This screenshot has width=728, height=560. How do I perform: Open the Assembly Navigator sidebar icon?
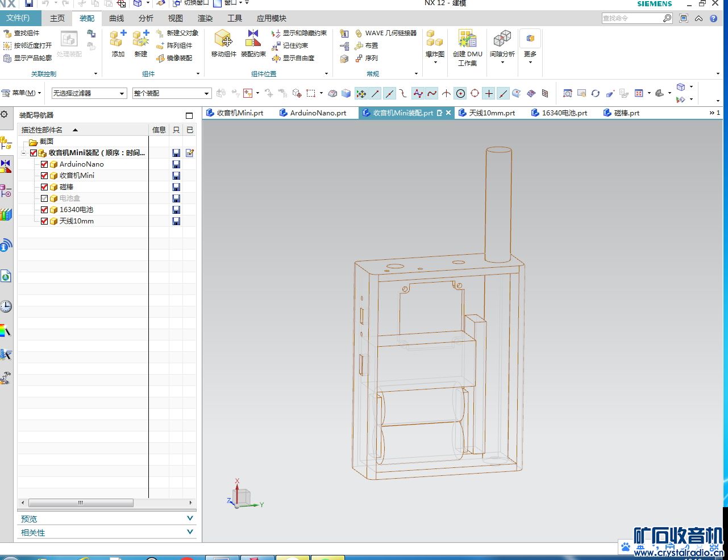pyautogui.click(x=6, y=143)
